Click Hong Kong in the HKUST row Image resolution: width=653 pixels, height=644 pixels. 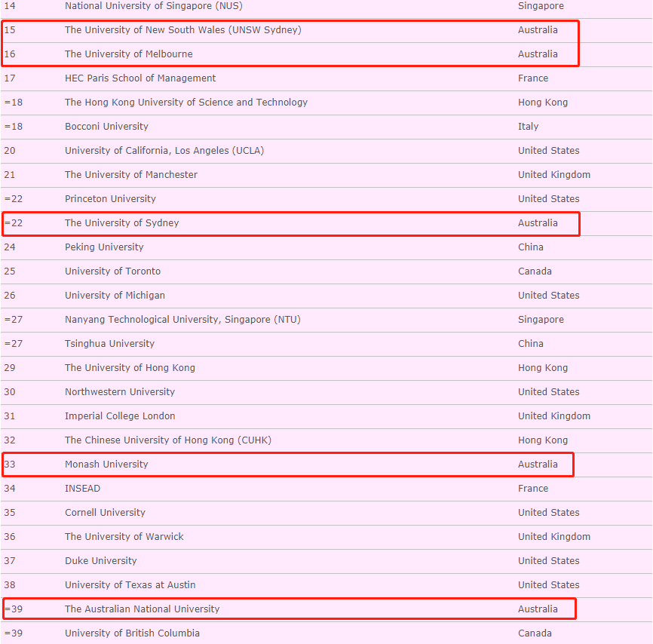pos(543,103)
